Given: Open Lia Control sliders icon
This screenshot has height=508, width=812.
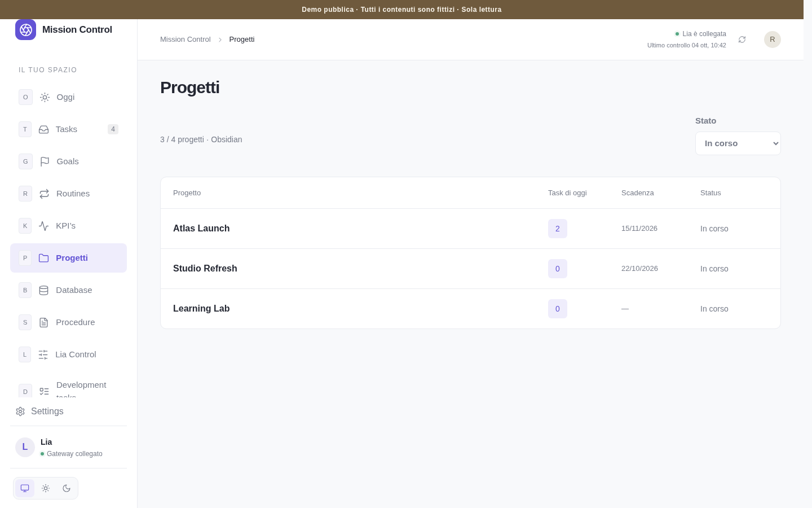Looking at the screenshot, I should (x=43, y=354).
